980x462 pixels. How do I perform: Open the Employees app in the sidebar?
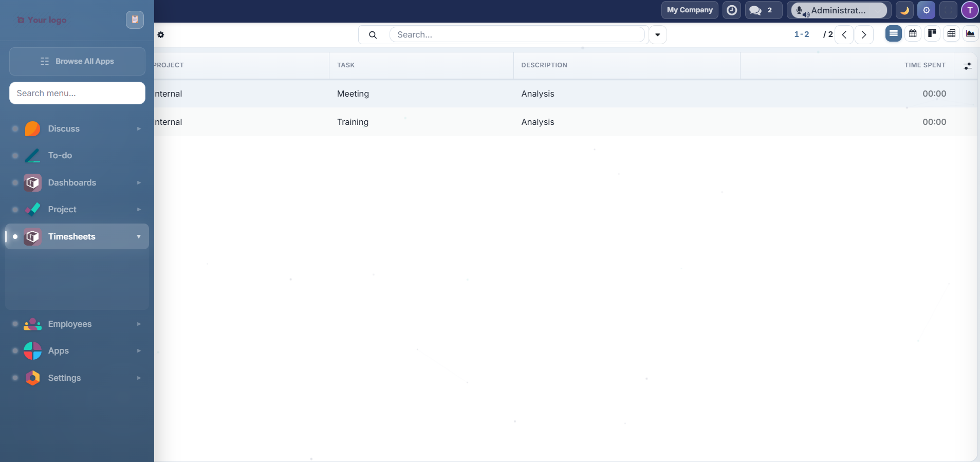[77, 324]
